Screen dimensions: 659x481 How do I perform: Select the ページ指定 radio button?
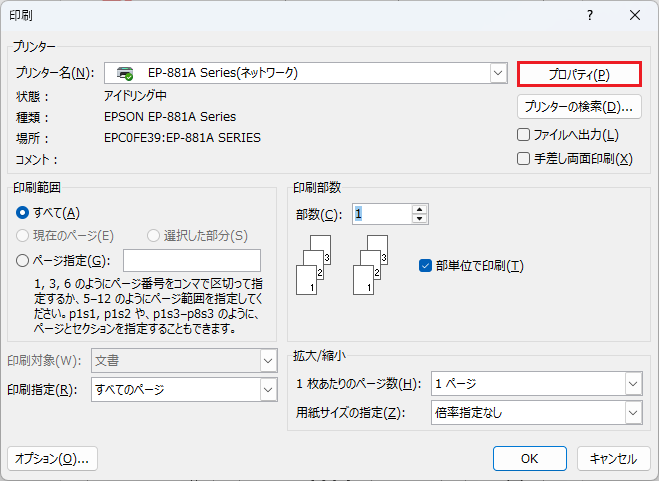pos(23,261)
